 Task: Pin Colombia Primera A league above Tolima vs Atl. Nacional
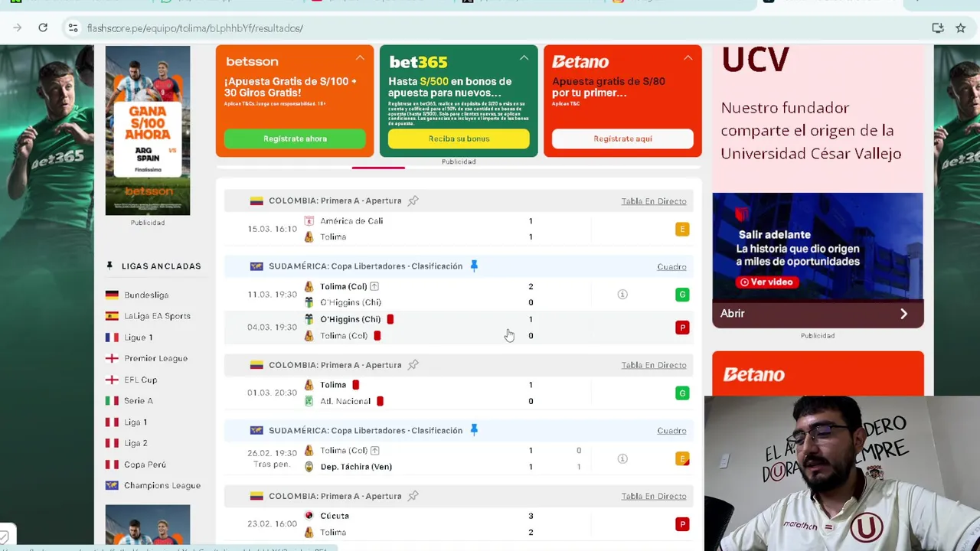point(413,365)
